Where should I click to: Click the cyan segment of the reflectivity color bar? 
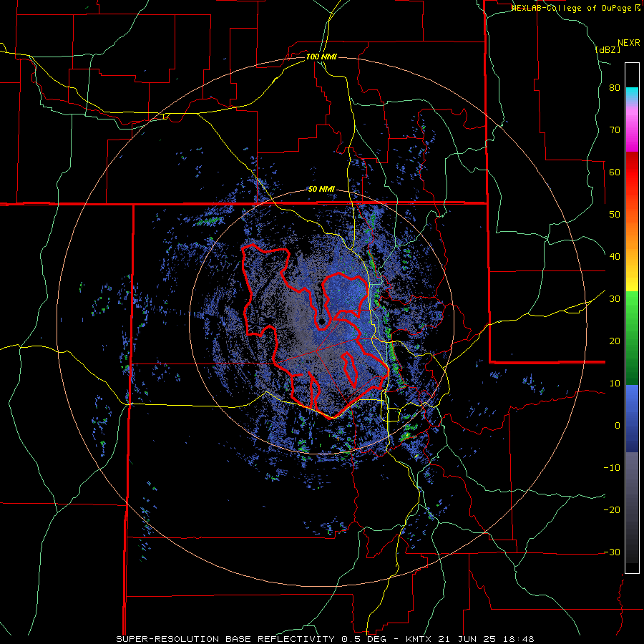tap(632, 94)
